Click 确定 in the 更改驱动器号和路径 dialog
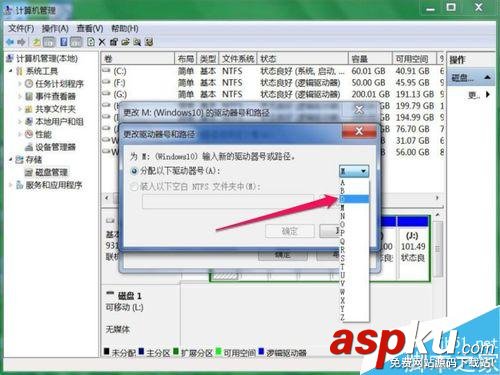Screen dimensions: 500x375 point(289,231)
